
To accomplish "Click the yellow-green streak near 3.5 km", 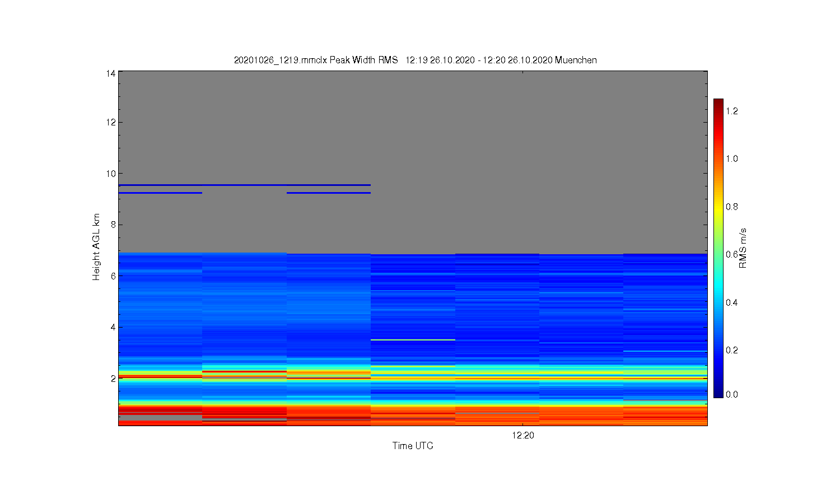I will coord(413,340).
